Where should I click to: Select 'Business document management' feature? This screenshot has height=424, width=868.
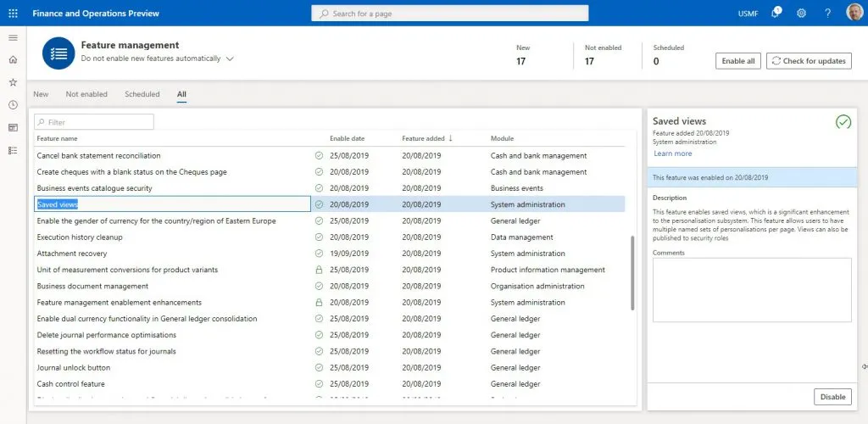pyautogui.click(x=92, y=286)
